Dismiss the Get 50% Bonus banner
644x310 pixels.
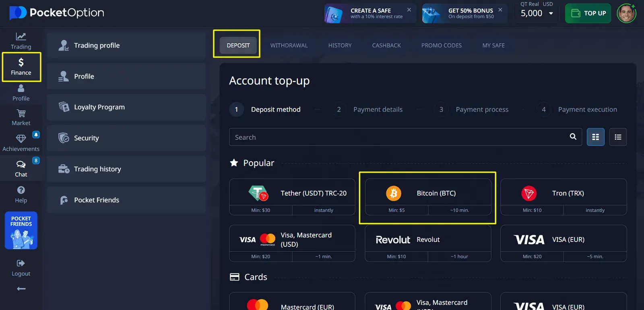500,10
